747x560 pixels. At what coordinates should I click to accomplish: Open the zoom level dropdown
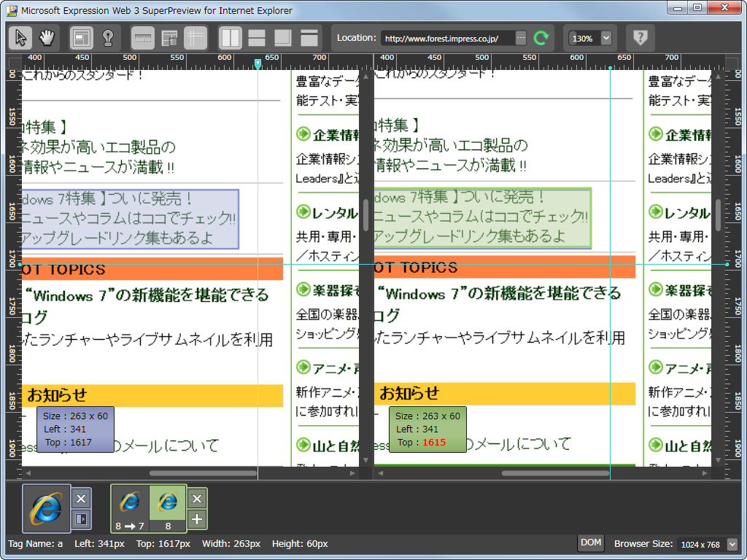tap(606, 38)
